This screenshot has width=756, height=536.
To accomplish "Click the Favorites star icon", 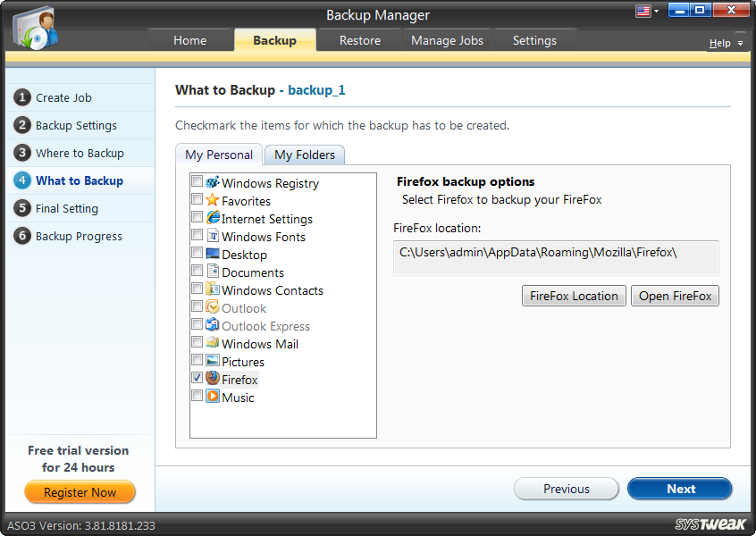I will 211,201.
